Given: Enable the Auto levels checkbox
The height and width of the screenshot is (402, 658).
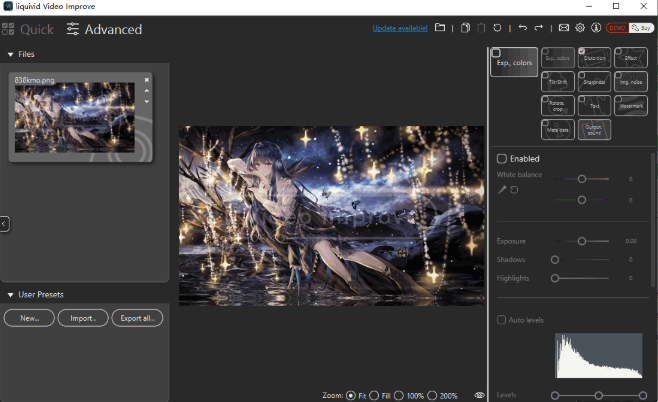Looking at the screenshot, I should click(x=502, y=320).
